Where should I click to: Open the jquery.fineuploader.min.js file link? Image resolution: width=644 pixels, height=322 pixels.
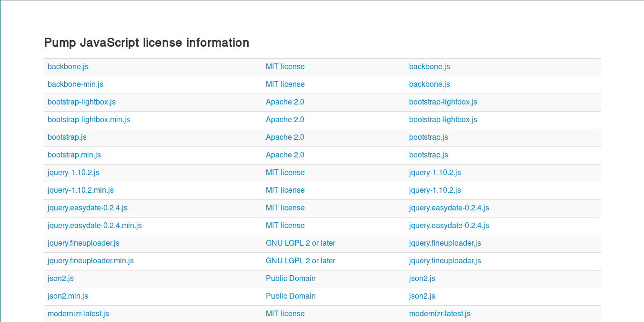[x=91, y=261]
